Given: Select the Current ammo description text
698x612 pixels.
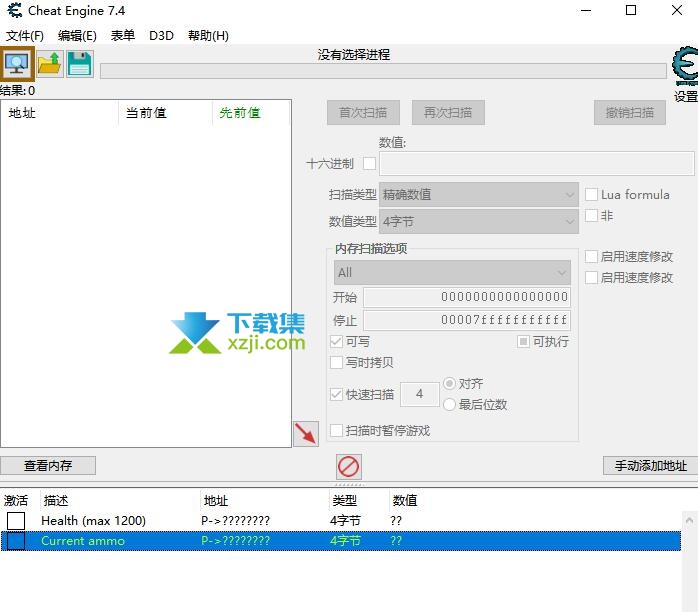Looking at the screenshot, I should click(x=83, y=541).
